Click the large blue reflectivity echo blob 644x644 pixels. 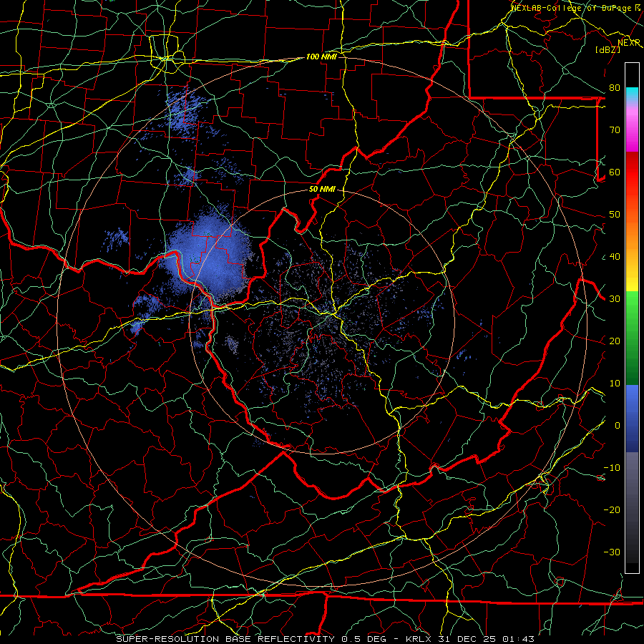[x=208, y=257]
